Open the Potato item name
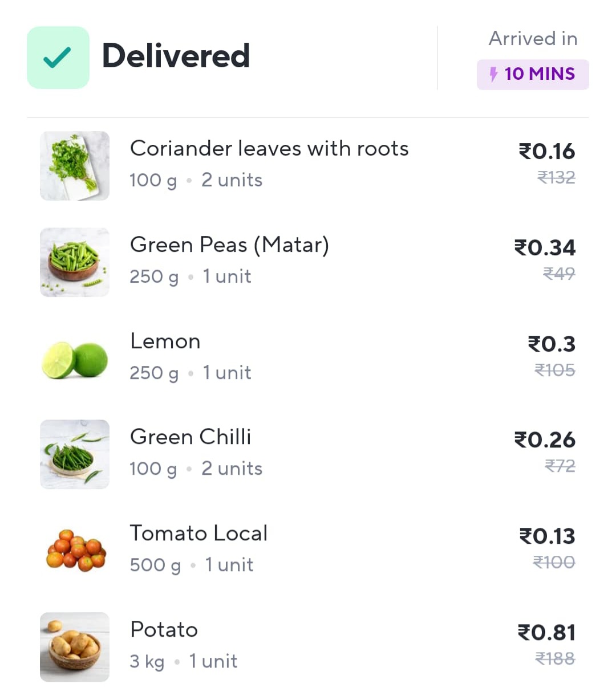 coord(164,630)
